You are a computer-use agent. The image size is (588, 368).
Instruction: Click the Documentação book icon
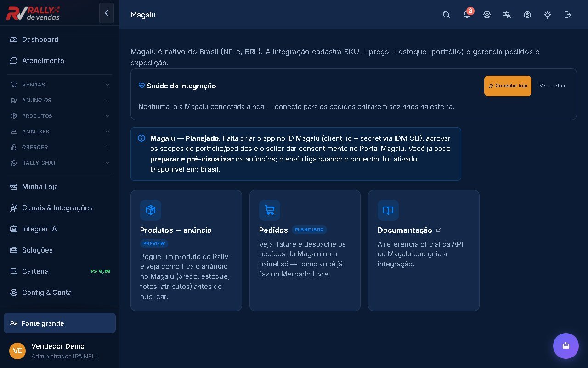388,210
